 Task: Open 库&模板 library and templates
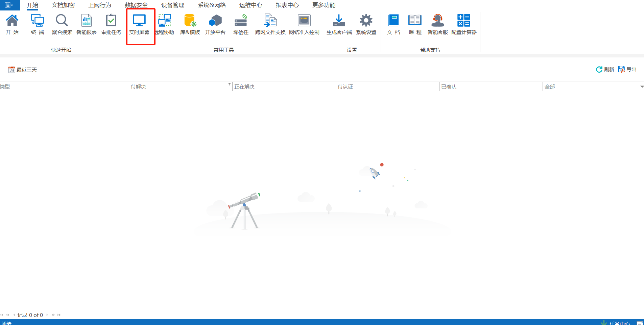190,24
